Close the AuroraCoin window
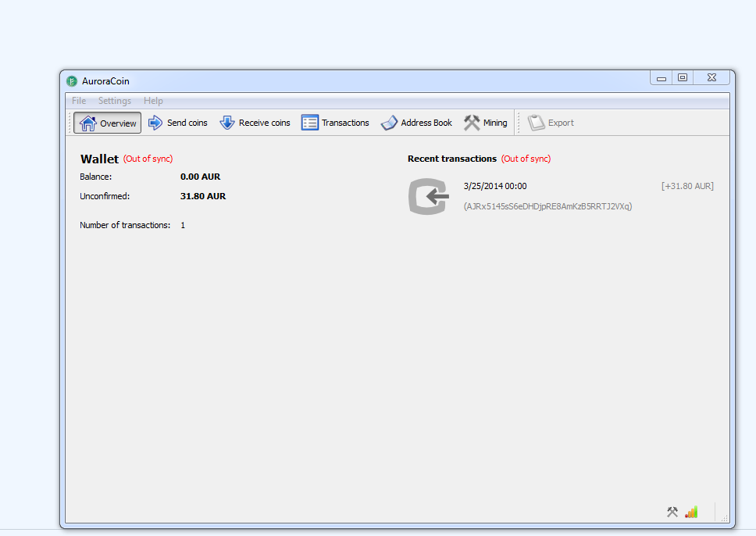 [x=711, y=77]
